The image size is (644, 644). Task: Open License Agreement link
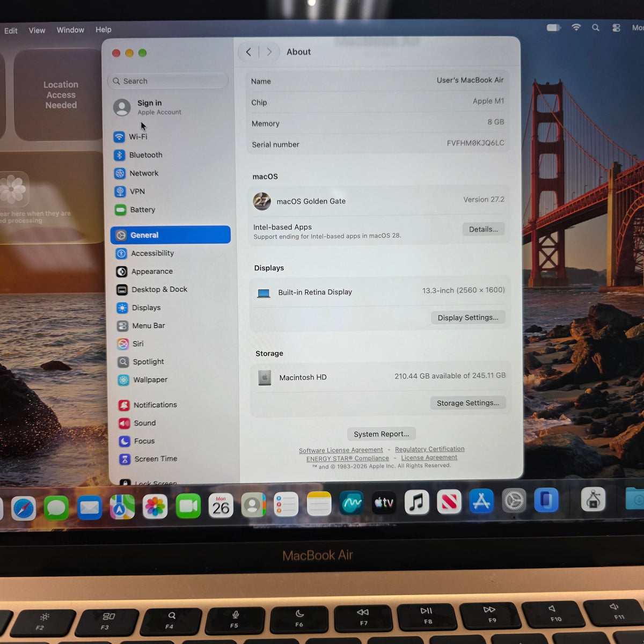tap(429, 458)
